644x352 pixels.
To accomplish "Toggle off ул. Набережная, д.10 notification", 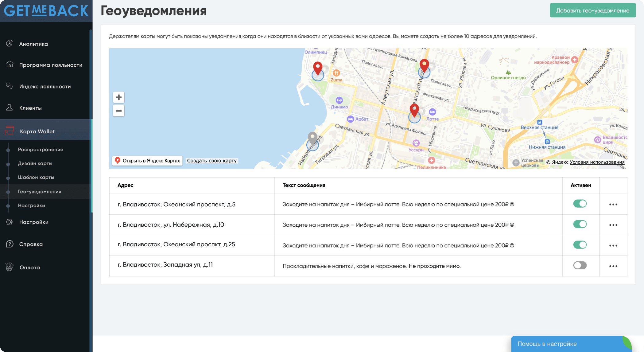I will [x=580, y=224].
